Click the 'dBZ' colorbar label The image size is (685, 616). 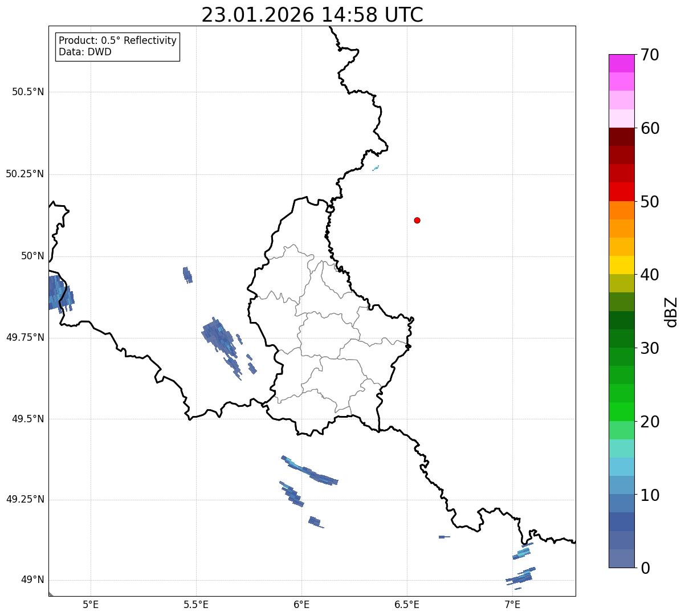click(672, 312)
